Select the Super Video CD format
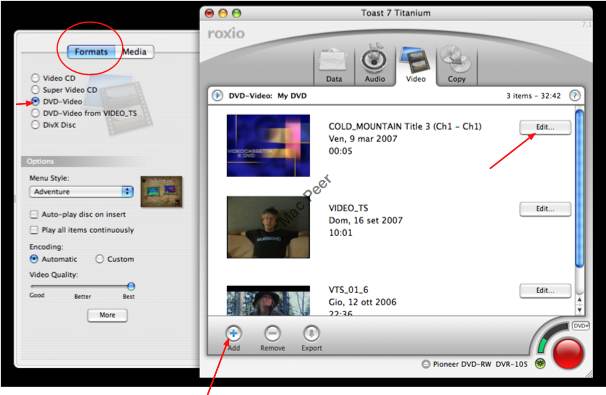 click(x=35, y=90)
